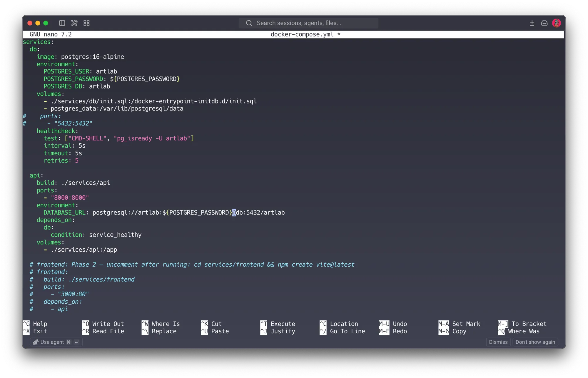Click the init.sql volume mapping line
Viewport: 588px width, 378px height.
coord(150,101)
